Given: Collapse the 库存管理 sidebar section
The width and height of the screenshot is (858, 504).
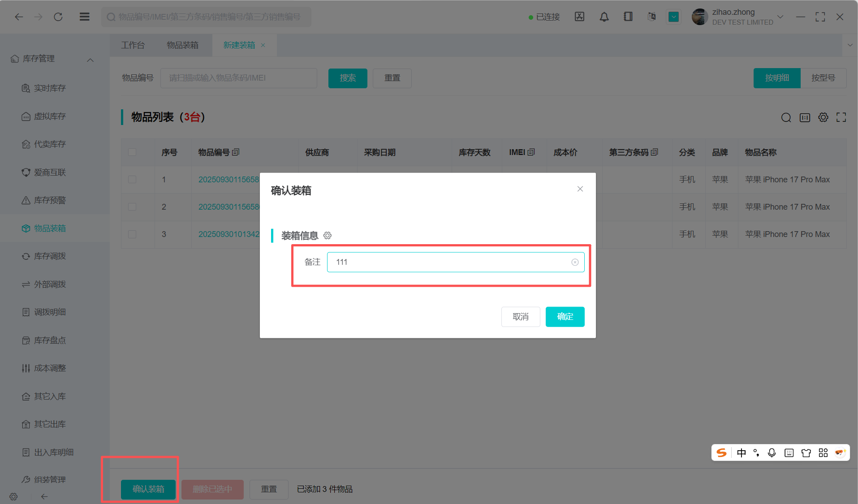Looking at the screenshot, I should (90, 60).
